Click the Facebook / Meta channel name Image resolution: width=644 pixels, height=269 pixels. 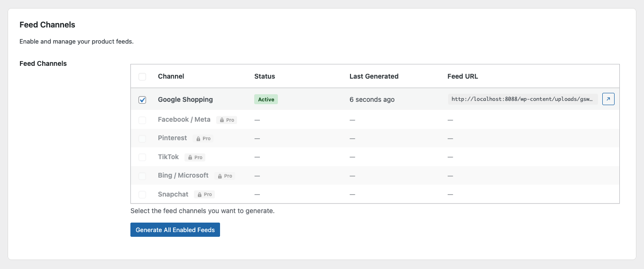tap(184, 119)
